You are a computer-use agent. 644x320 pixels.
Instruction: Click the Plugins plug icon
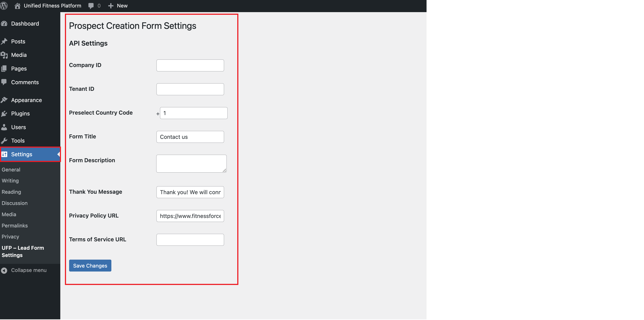coord(4,113)
